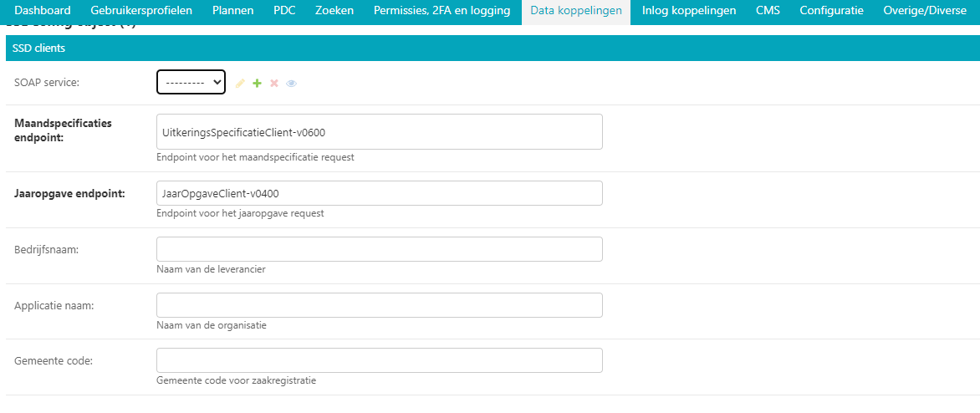Click the pencil edit icon for SOAP service
This screenshot has width=980, height=413.
[240, 84]
